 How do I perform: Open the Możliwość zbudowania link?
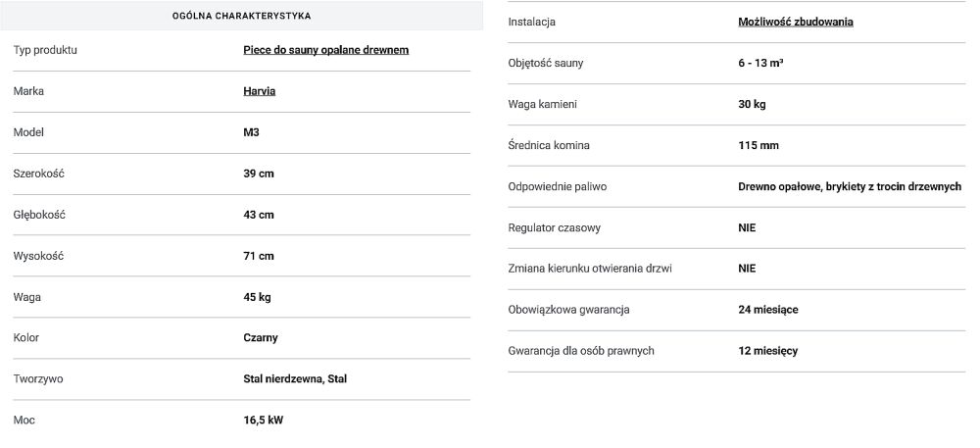pos(795,22)
